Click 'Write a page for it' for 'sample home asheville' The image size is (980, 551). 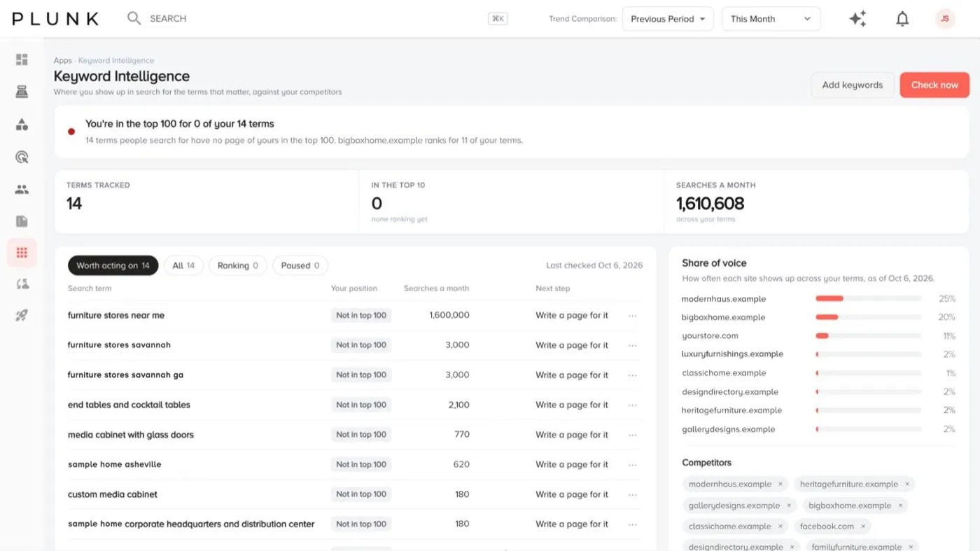pyautogui.click(x=572, y=465)
